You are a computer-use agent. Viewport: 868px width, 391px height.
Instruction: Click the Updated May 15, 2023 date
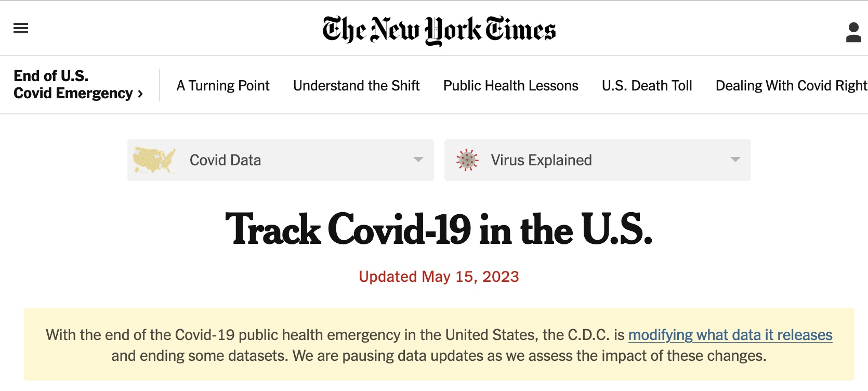[439, 277]
